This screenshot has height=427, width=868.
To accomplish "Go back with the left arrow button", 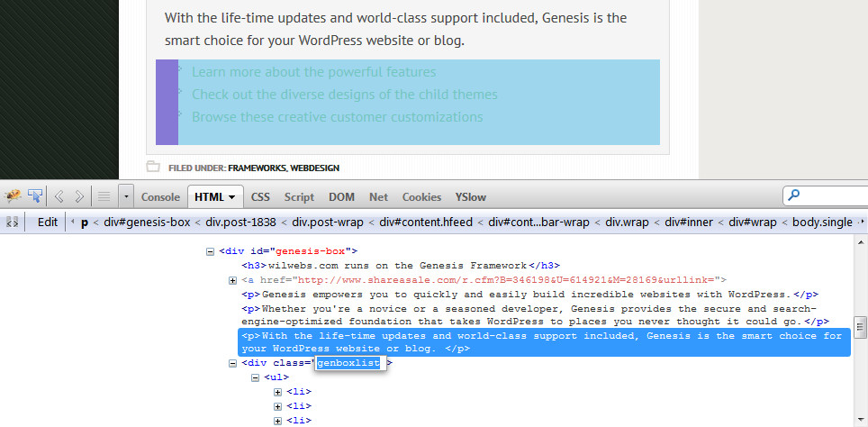I will tap(59, 196).
